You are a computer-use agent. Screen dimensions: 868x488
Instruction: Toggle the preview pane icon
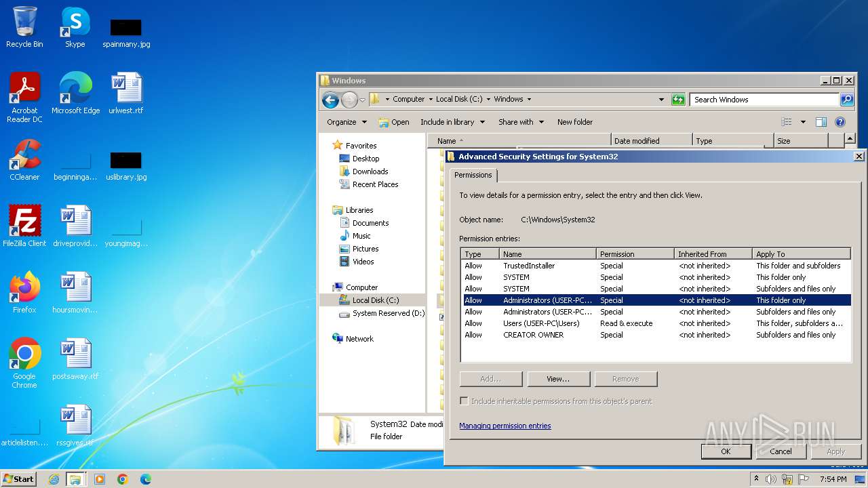(x=821, y=122)
